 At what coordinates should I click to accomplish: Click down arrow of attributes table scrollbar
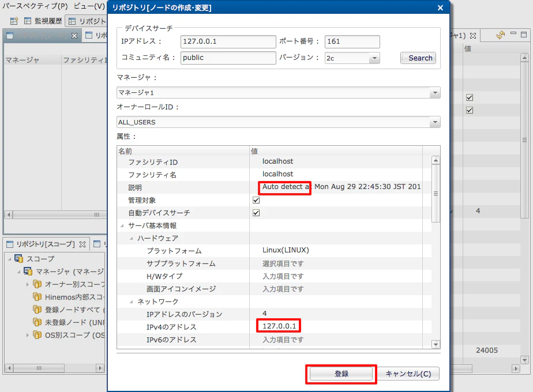436,345
